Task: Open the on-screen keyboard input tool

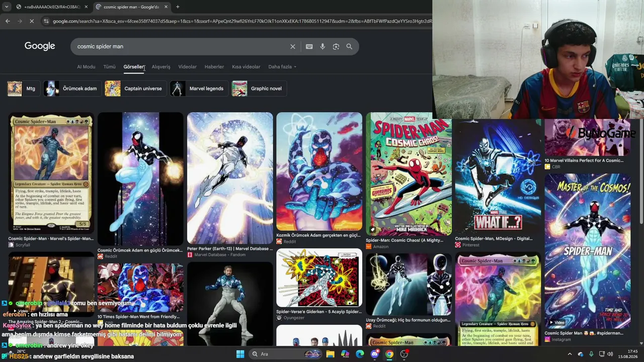Action: [x=309, y=47]
